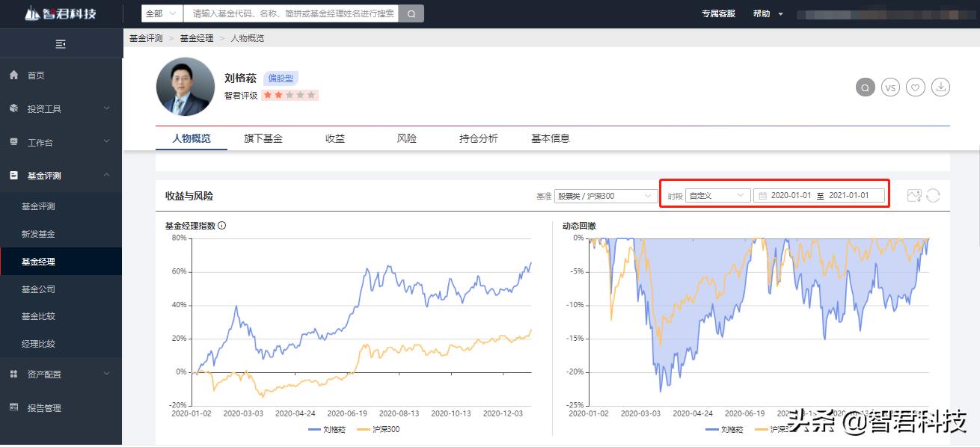Open the 股票类 / 沪深300 benchmark dropdown

[x=607, y=196]
